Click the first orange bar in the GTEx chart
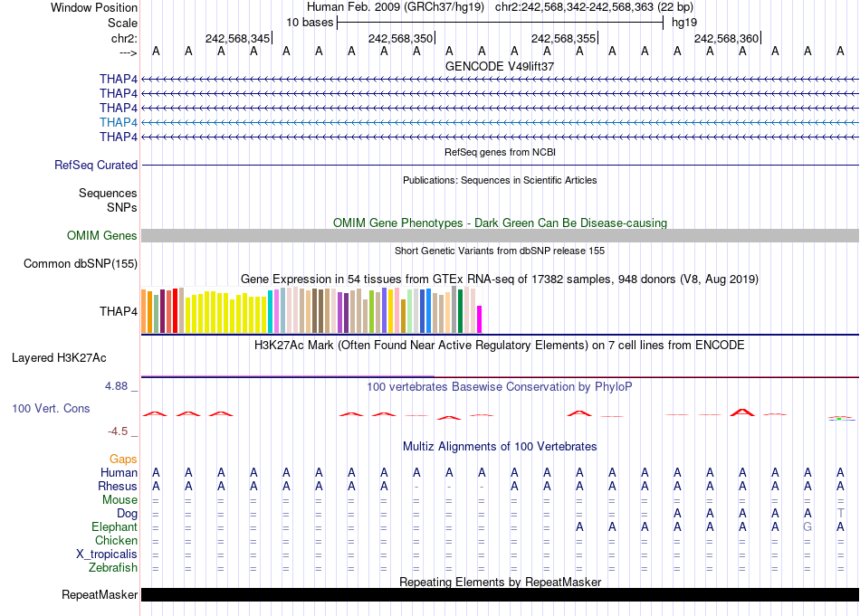The width and height of the screenshot is (860, 616). [x=144, y=311]
